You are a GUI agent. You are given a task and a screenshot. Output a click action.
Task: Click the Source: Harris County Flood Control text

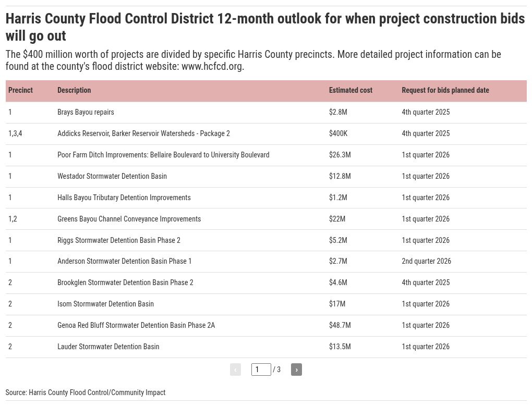[86, 392]
